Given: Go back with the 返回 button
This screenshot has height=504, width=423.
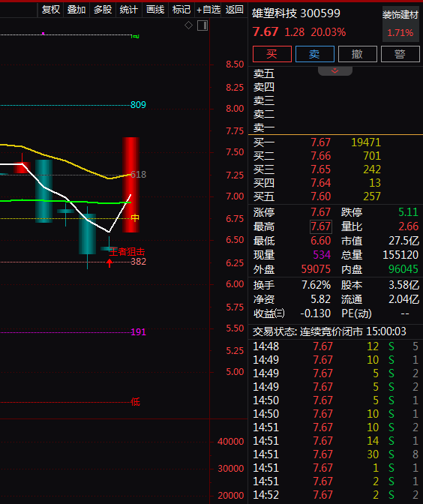Looking at the screenshot, I should 234,10.
